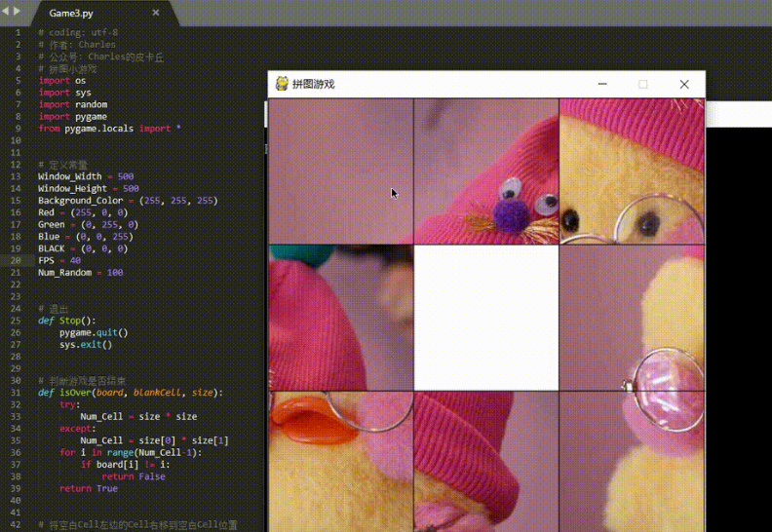Click the '# 退出' comment line

53,309
